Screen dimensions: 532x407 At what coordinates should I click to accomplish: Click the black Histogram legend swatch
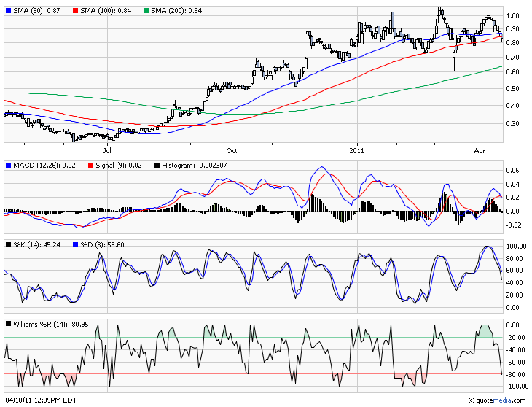[x=157, y=166]
